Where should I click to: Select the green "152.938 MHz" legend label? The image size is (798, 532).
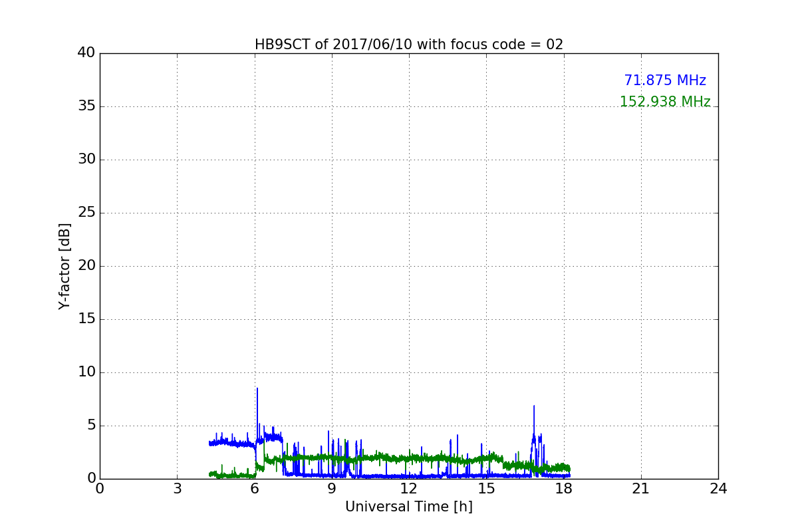point(665,102)
